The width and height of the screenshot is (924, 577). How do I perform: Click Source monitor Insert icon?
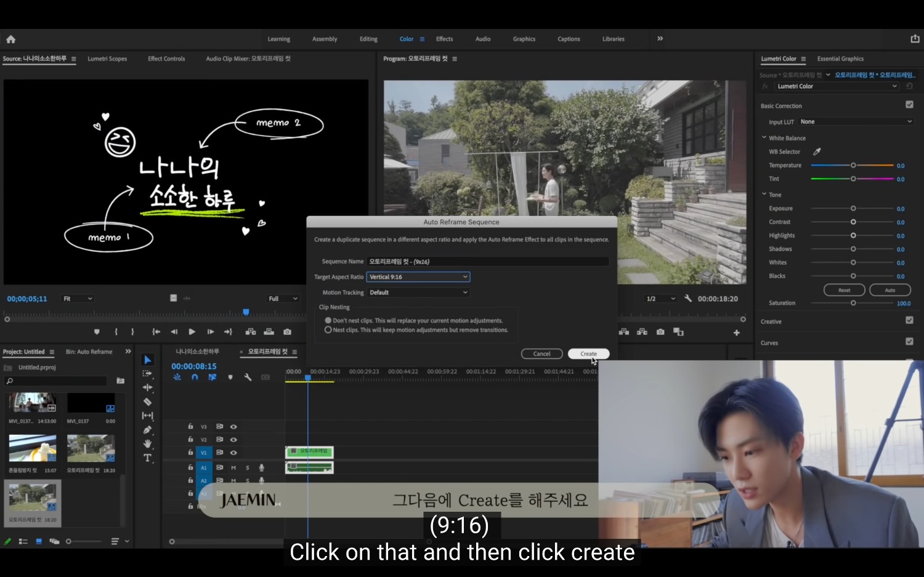pyautogui.click(x=251, y=332)
